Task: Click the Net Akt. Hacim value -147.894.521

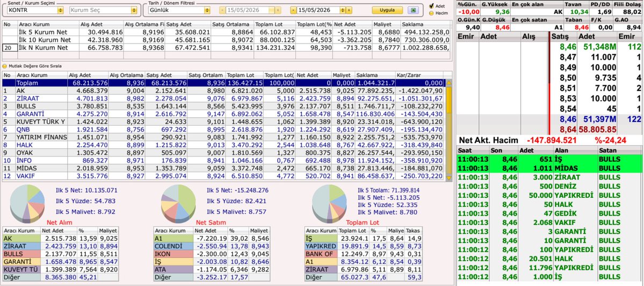Action: (x=551, y=140)
